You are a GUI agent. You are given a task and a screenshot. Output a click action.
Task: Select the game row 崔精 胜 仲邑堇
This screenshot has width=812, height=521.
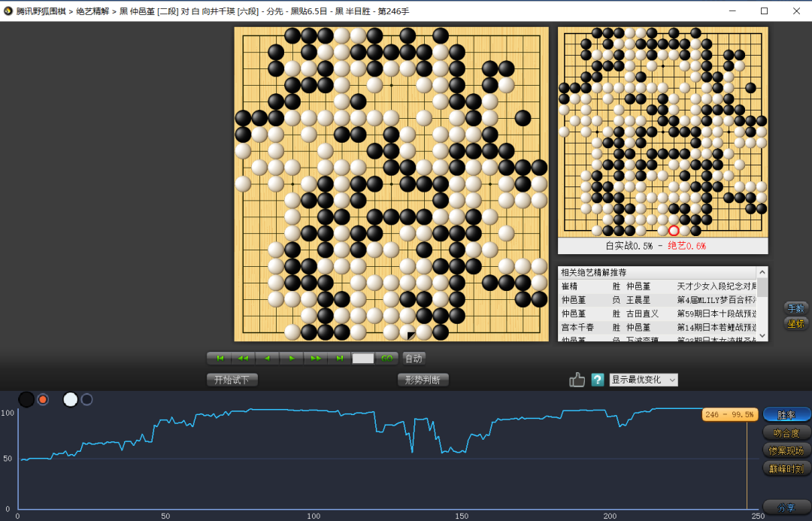[658, 286]
